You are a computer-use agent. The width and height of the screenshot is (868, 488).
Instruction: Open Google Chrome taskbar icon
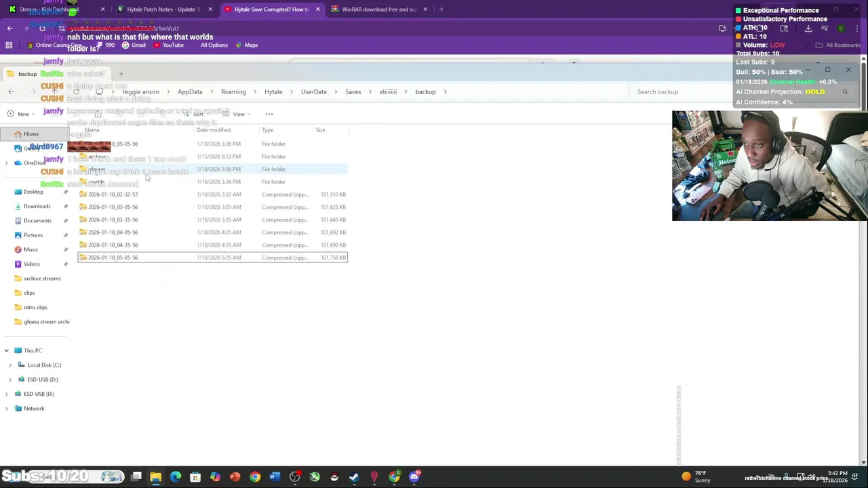(x=255, y=477)
